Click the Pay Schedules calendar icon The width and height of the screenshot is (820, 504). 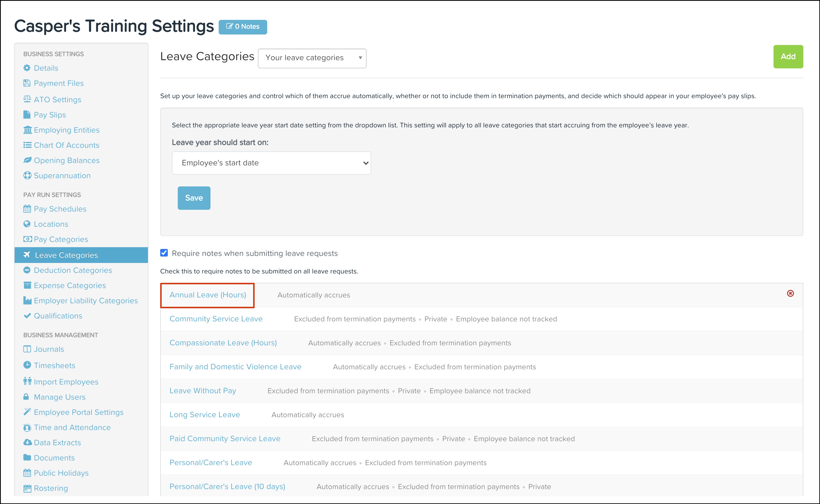coord(27,209)
